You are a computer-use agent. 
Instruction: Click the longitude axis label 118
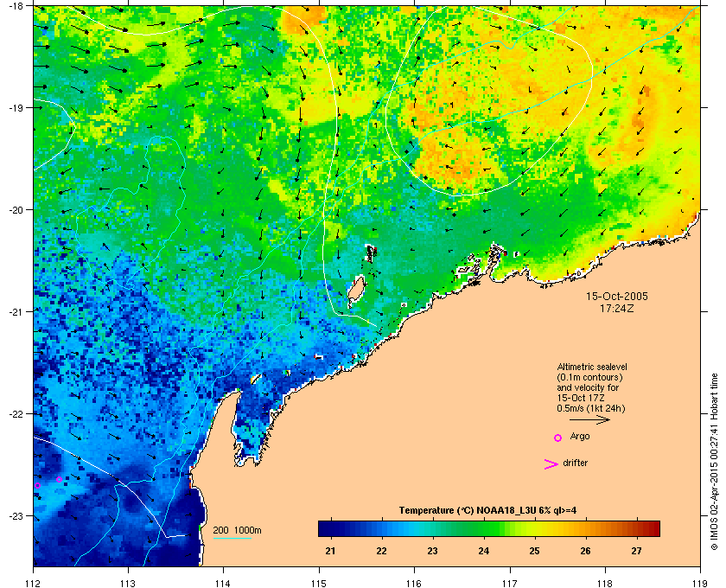[605, 583]
